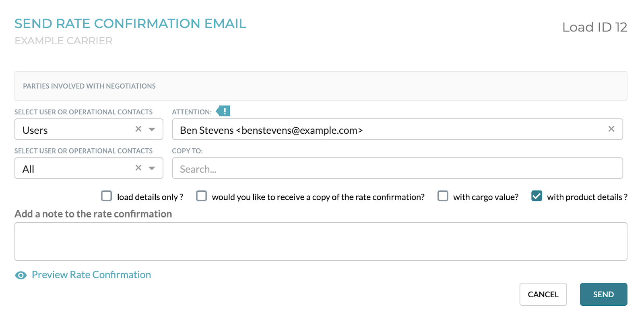Open the Users contact type combo box

tap(89, 129)
